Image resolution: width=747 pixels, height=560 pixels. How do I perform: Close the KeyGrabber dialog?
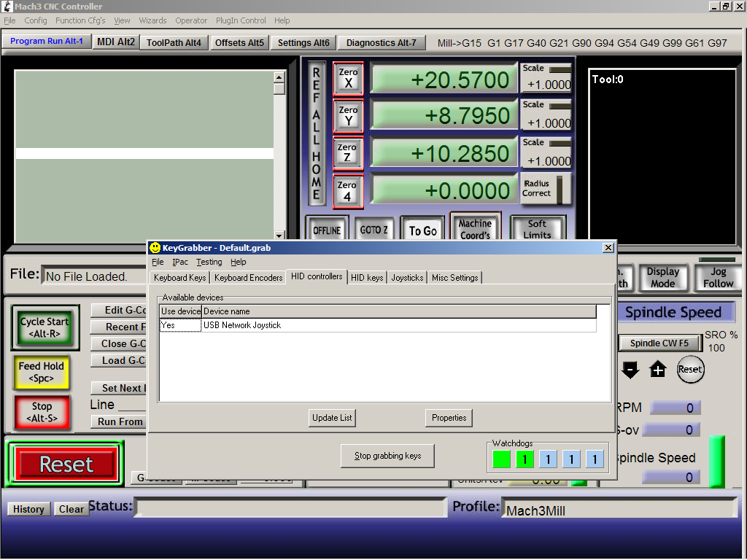click(x=608, y=248)
